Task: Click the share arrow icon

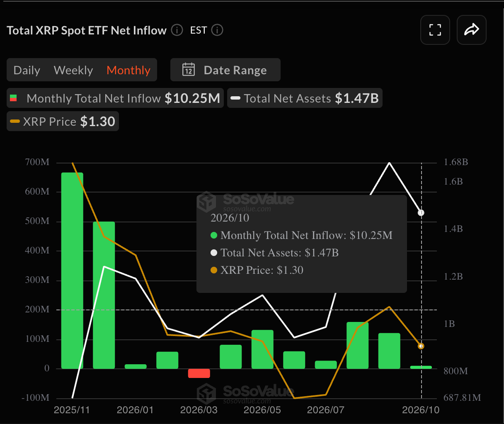Action: pyautogui.click(x=472, y=30)
